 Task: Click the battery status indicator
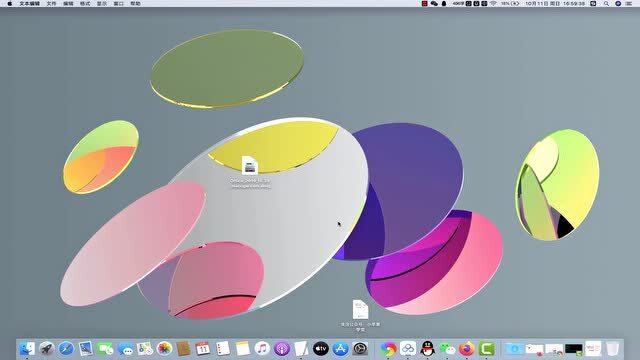pos(511,3)
